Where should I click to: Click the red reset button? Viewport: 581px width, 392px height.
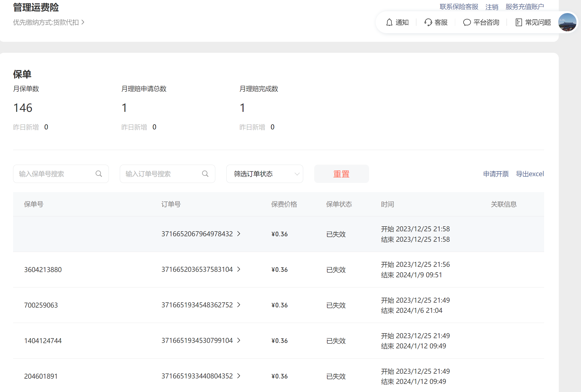click(x=341, y=174)
